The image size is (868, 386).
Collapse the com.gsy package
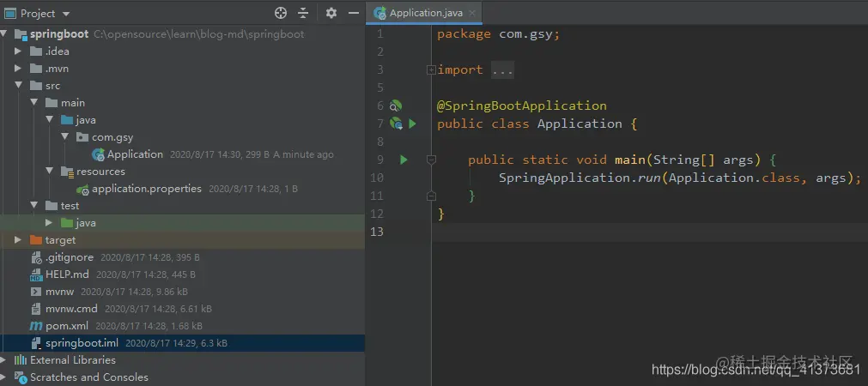pos(64,137)
